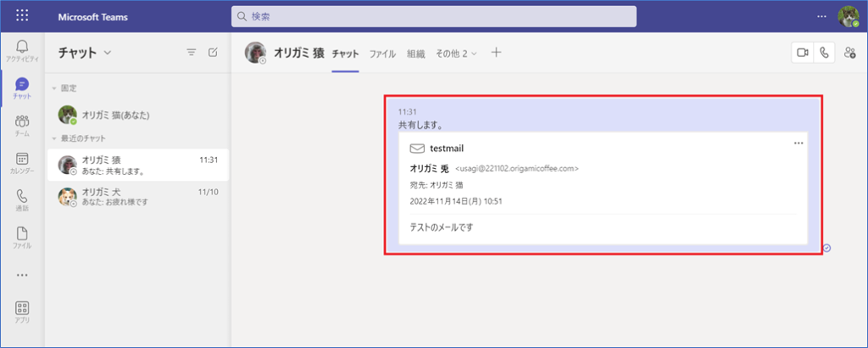Click the sender name オリガミ 兎

coord(429,168)
